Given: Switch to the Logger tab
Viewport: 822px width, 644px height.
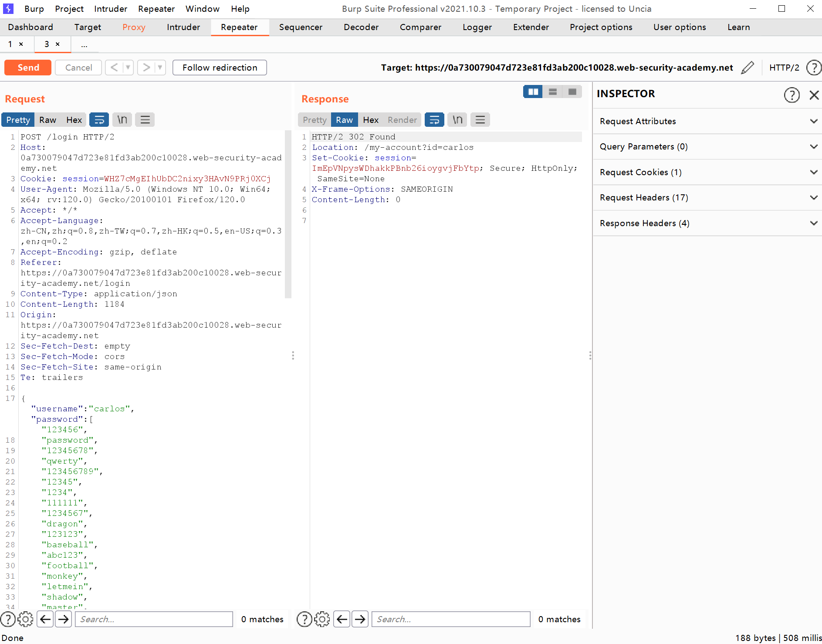Looking at the screenshot, I should (x=477, y=27).
